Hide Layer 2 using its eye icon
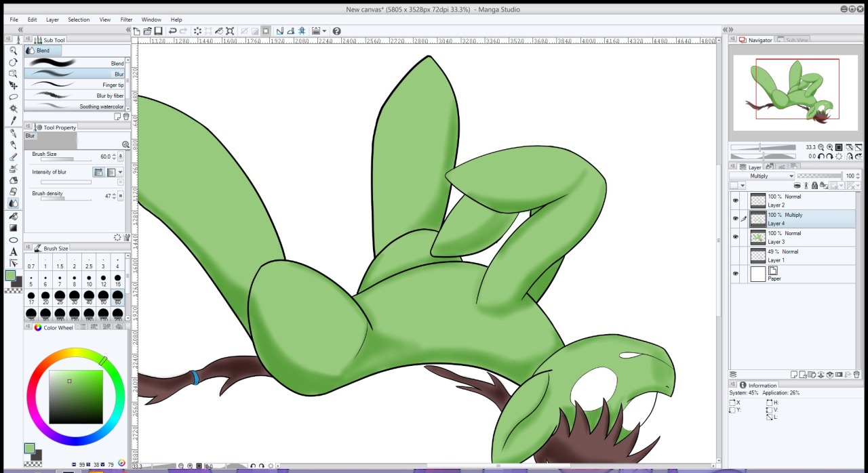The image size is (868, 473). click(x=736, y=200)
